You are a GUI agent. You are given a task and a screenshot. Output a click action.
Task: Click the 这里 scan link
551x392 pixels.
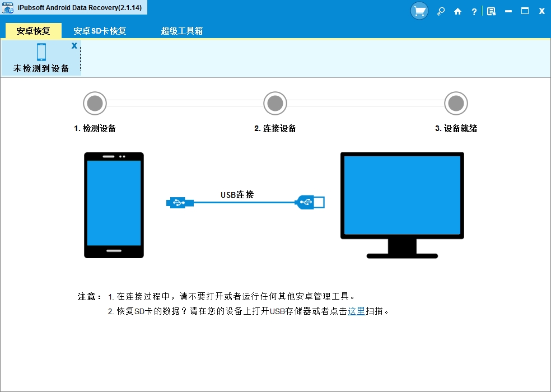[x=357, y=311]
